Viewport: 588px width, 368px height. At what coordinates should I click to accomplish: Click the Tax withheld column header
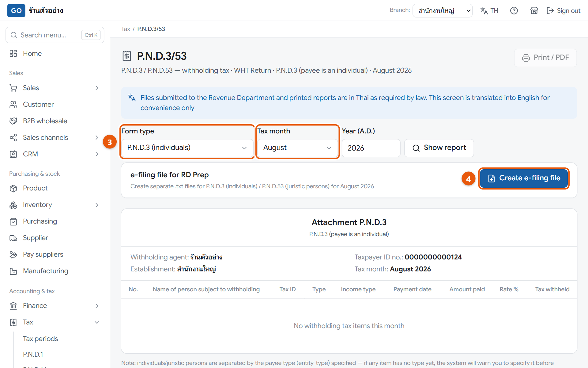(552, 289)
